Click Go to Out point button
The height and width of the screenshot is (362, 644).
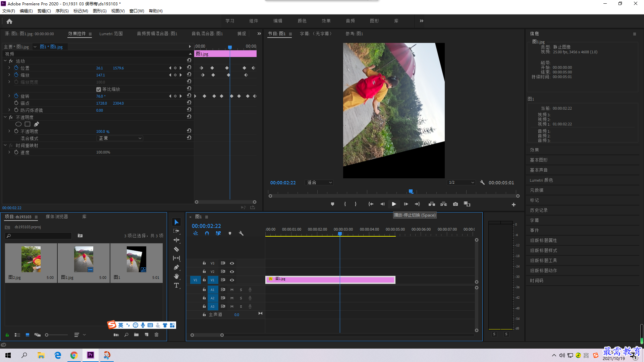417,204
